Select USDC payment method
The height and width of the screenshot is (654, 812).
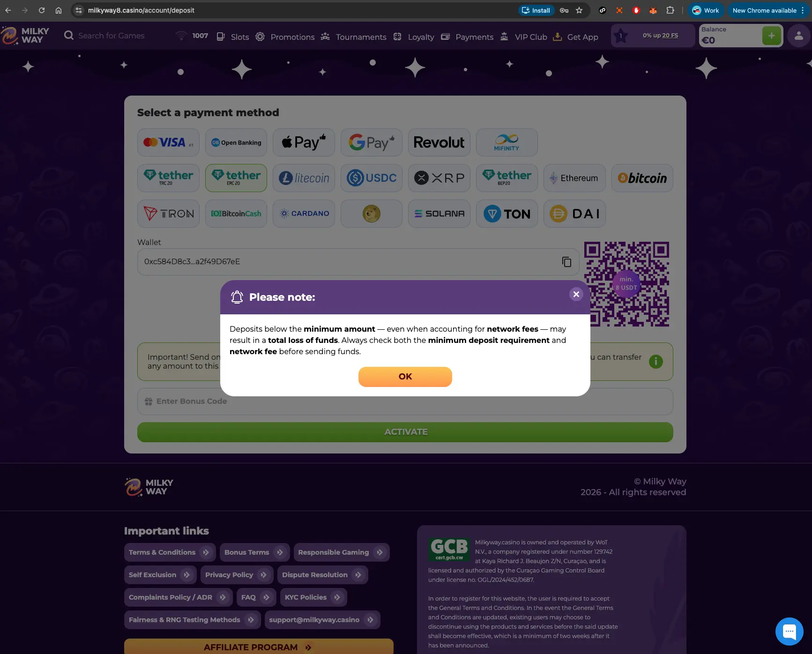point(372,178)
